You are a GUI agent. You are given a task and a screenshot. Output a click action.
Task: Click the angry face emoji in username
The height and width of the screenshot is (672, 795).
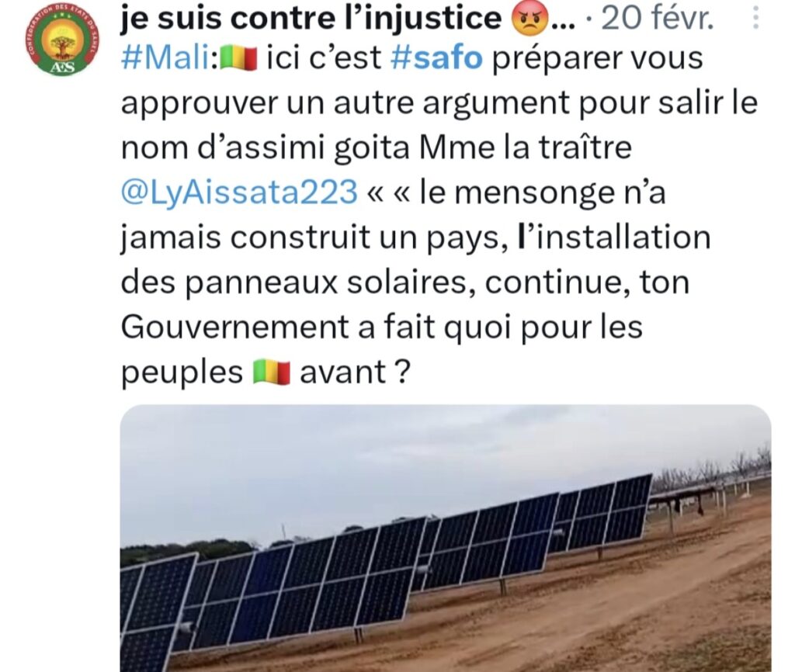(x=530, y=19)
